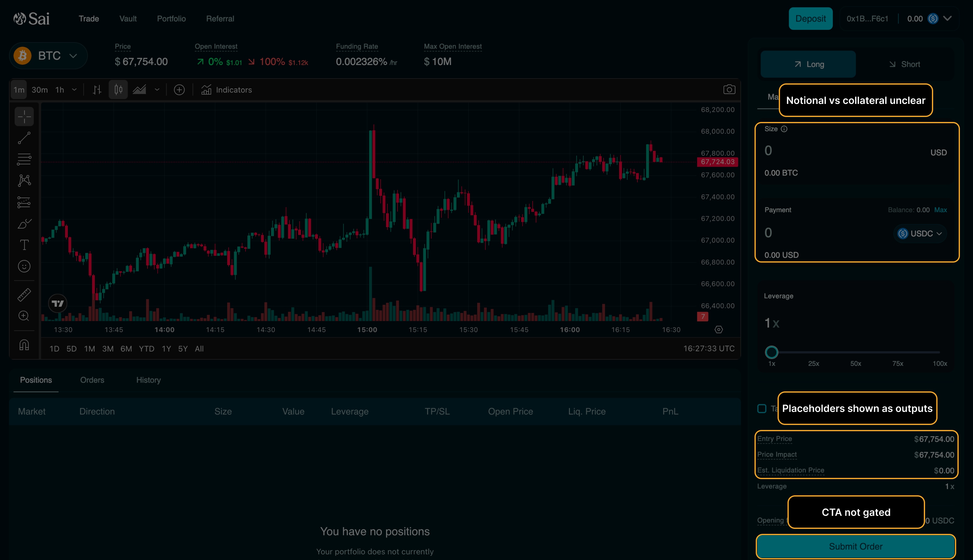
Task: Open the emoji sticker tool
Action: [24, 266]
